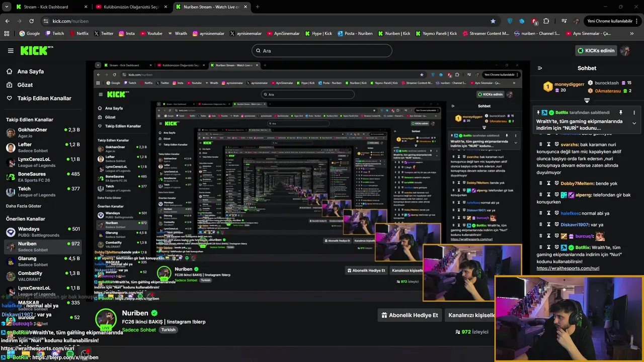Show more bookmarks overflow chevron
This screenshot has width=644, height=362.
632,34
